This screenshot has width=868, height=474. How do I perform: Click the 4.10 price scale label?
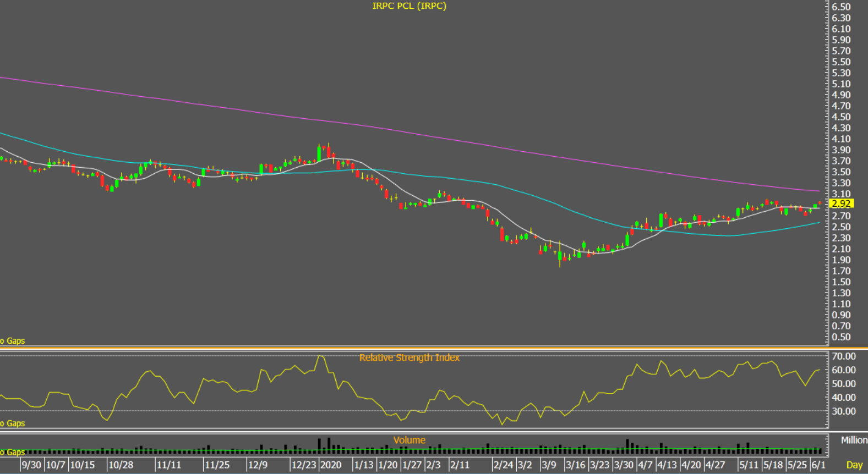pyautogui.click(x=841, y=139)
